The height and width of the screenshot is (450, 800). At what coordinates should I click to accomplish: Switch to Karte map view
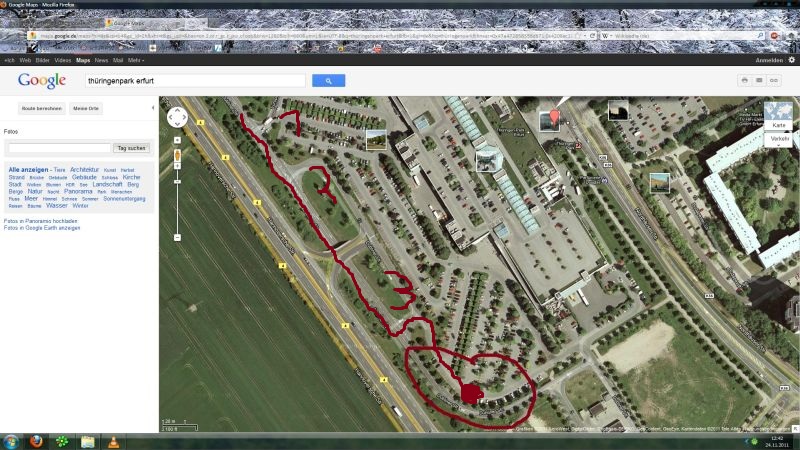pos(779,116)
